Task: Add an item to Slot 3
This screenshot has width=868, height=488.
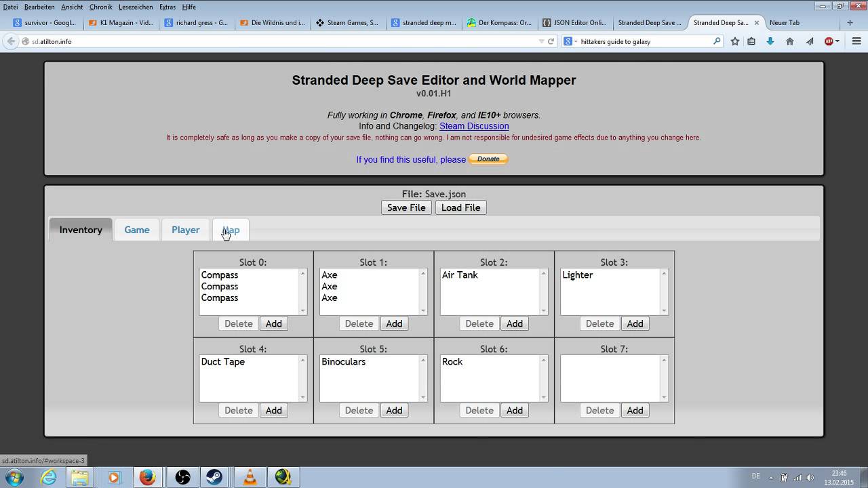Action: [635, 323]
